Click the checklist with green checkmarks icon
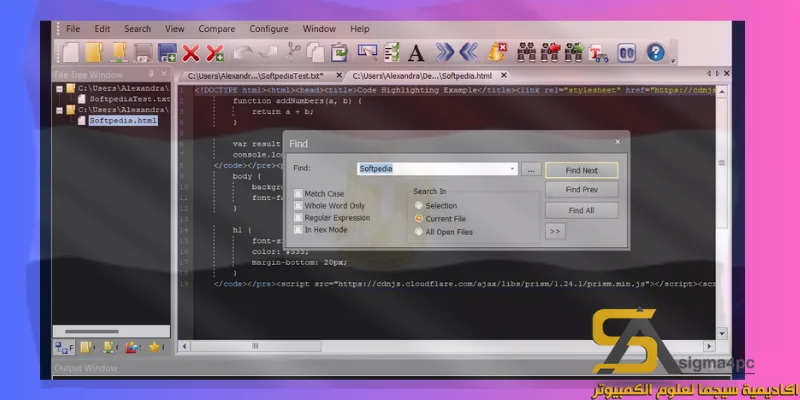 tap(392, 52)
